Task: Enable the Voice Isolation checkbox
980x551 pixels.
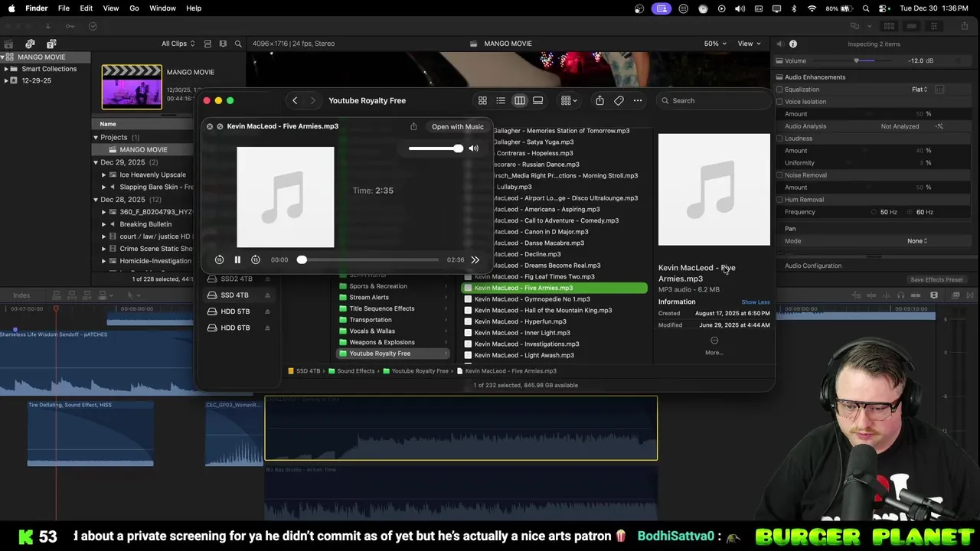Action: 779,102
